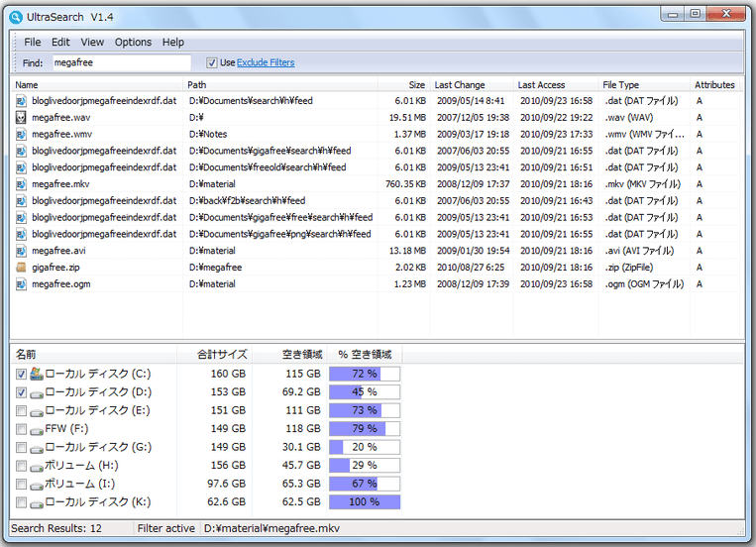Click the dat file icon in D:¥back¥f2b¥search¥h¥feed row
Image resolution: width=756 pixels, height=547 pixels.
coord(21,200)
